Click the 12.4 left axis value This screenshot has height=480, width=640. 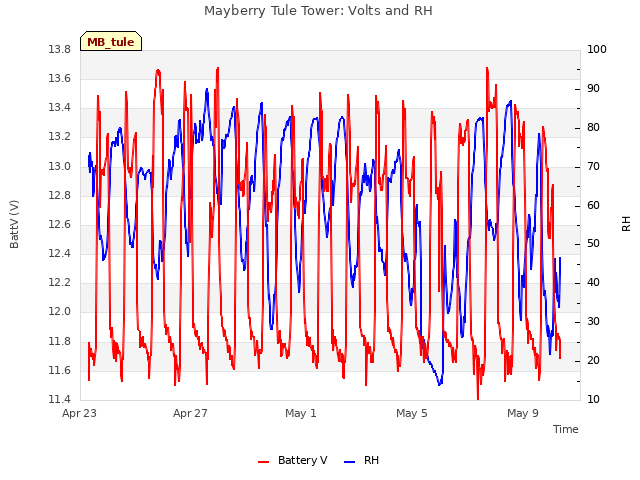(60, 254)
